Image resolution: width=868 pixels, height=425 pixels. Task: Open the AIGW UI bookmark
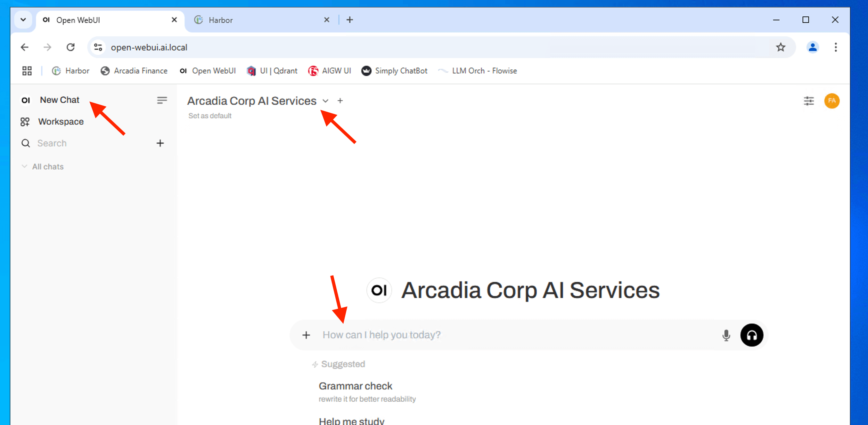click(x=329, y=71)
